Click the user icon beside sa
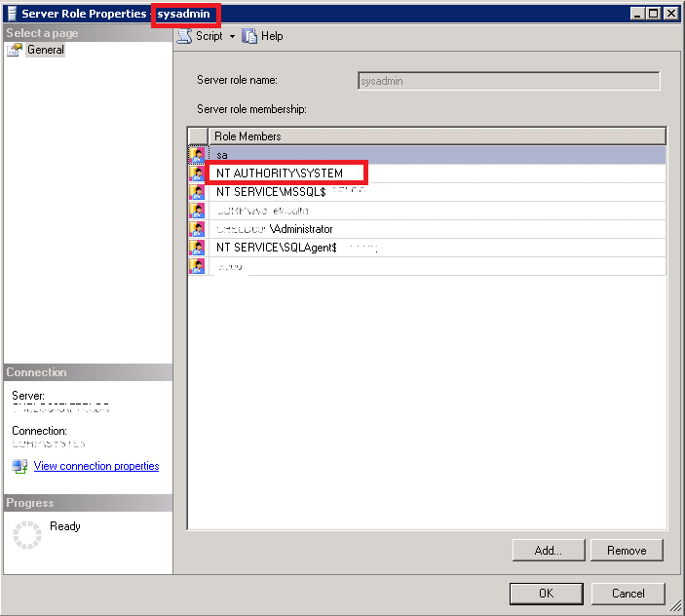Viewport: 685px width, 616px height. point(198,155)
